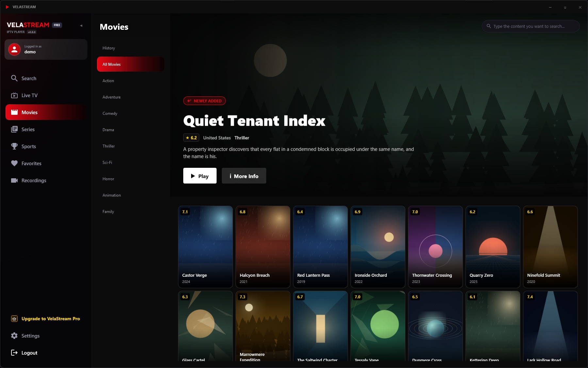Click the FREE plan badge
This screenshot has width=588, height=368.
pyautogui.click(x=57, y=25)
